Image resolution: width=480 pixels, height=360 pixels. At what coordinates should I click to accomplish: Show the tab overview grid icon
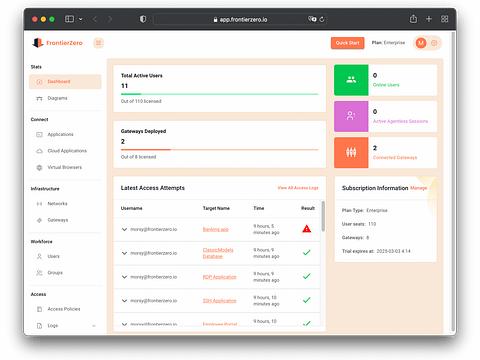(x=444, y=19)
